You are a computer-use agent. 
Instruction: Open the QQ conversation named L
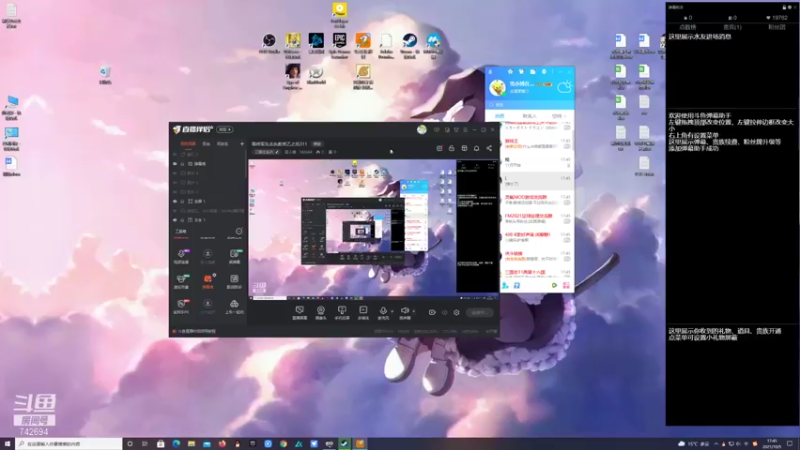click(x=537, y=181)
